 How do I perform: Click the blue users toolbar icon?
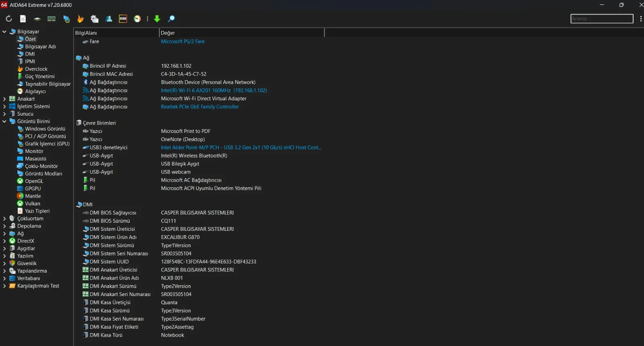point(109,19)
